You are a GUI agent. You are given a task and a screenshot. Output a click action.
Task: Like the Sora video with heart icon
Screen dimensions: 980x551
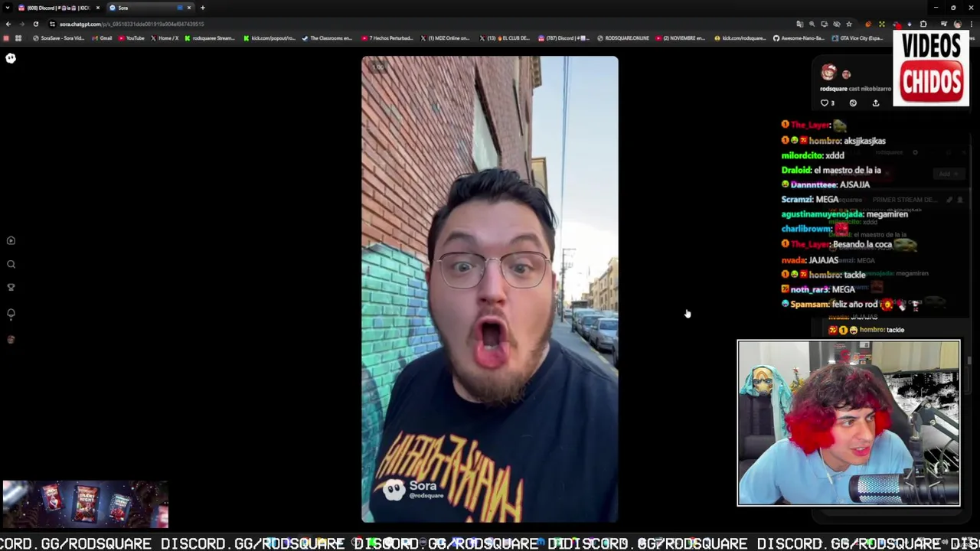(x=825, y=103)
